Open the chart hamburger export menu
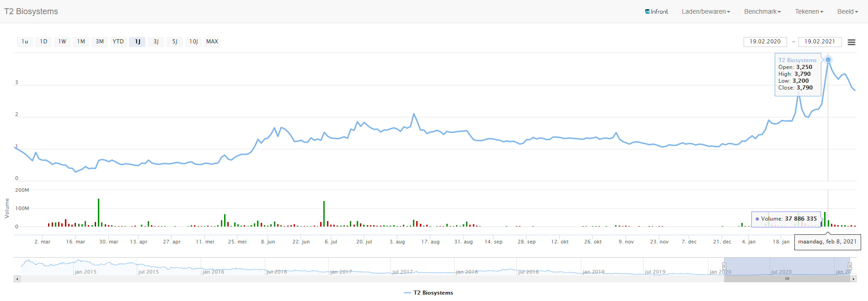Screen dimensions: 868x301 (851, 42)
